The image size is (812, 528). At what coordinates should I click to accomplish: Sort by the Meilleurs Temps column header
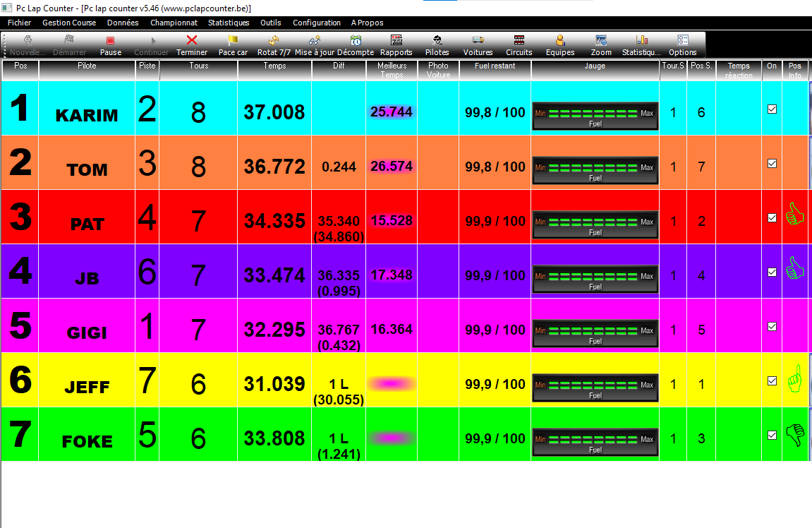(x=391, y=70)
